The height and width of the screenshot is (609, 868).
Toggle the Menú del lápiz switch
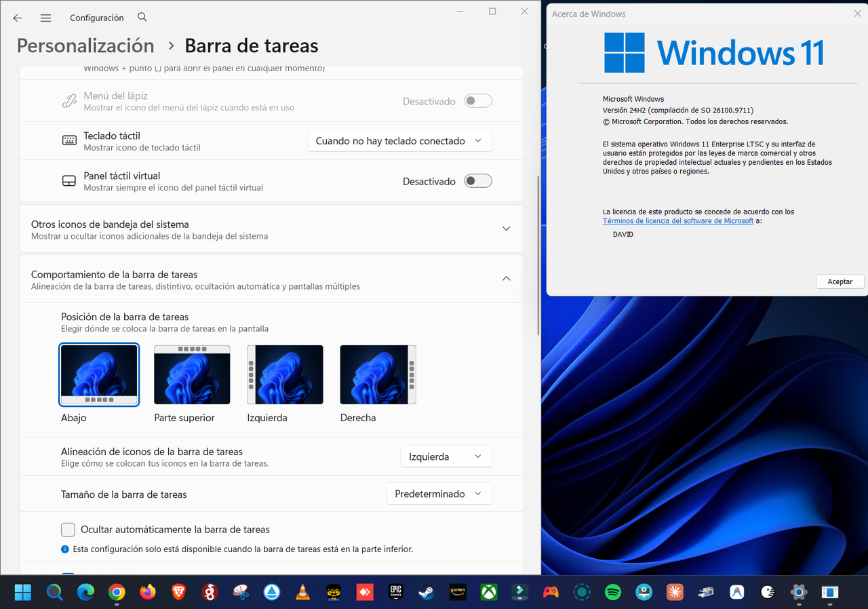coord(478,101)
